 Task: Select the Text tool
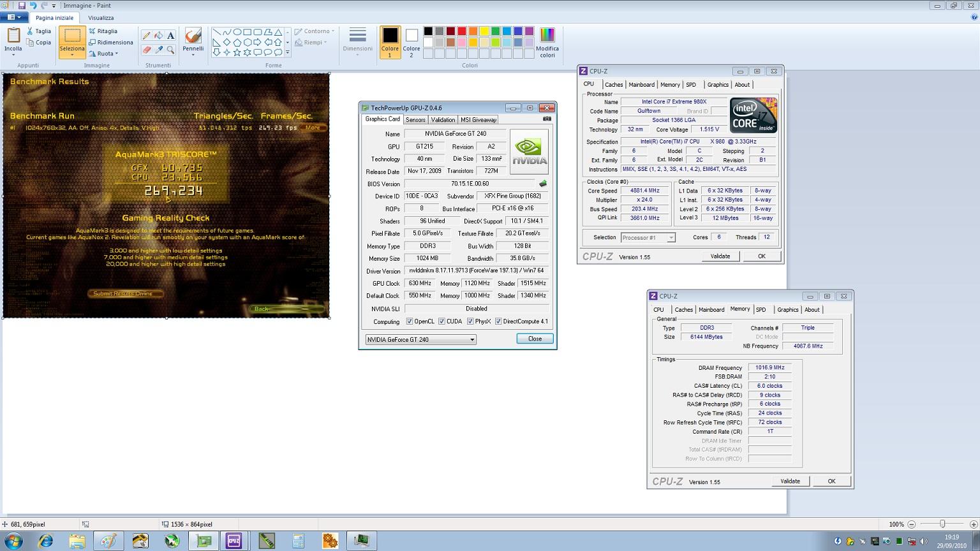click(x=170, y=36)
